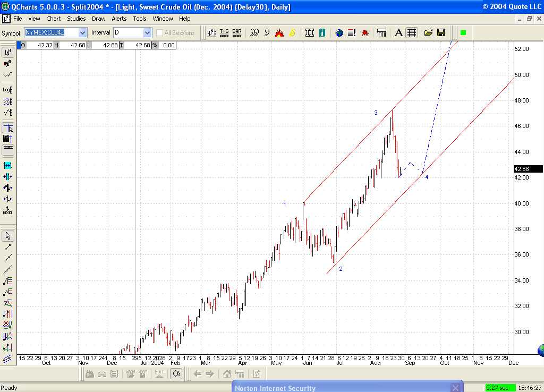Click the bottom toolbar right arrow button

210,373
